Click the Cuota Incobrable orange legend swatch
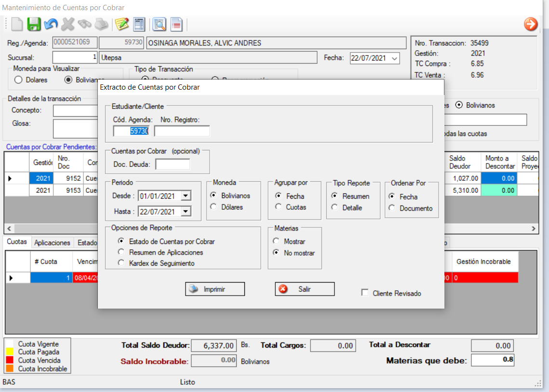 [x=10, y=368]
